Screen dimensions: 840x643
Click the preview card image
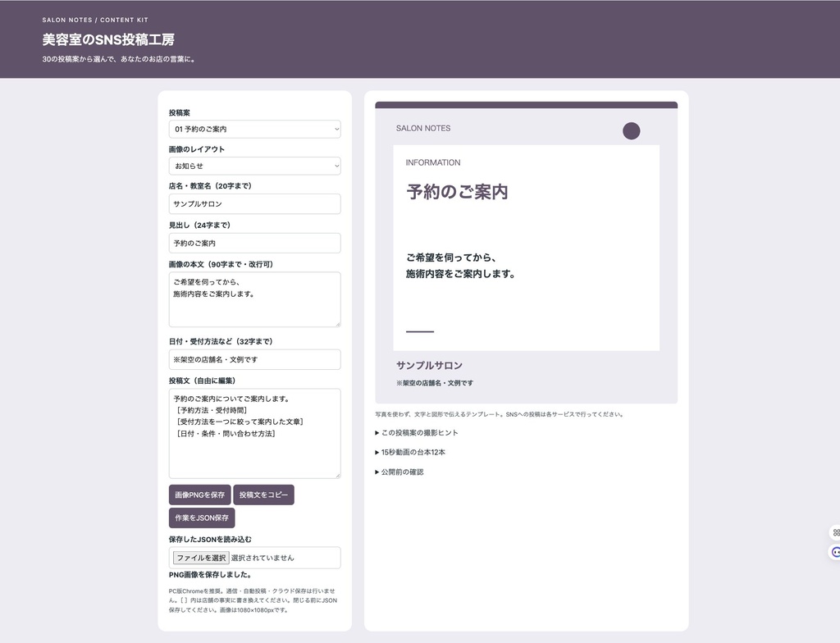pyautogui.click(x=526, y=253)
